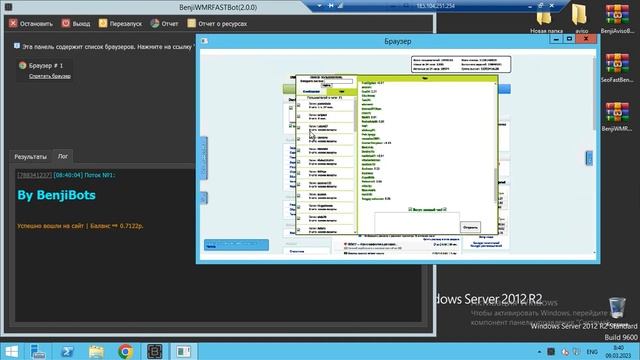Launch PowerShell from the taskbar
Image resolution: width=640 pixels, height=360 pixels.
tap(67, 351)
